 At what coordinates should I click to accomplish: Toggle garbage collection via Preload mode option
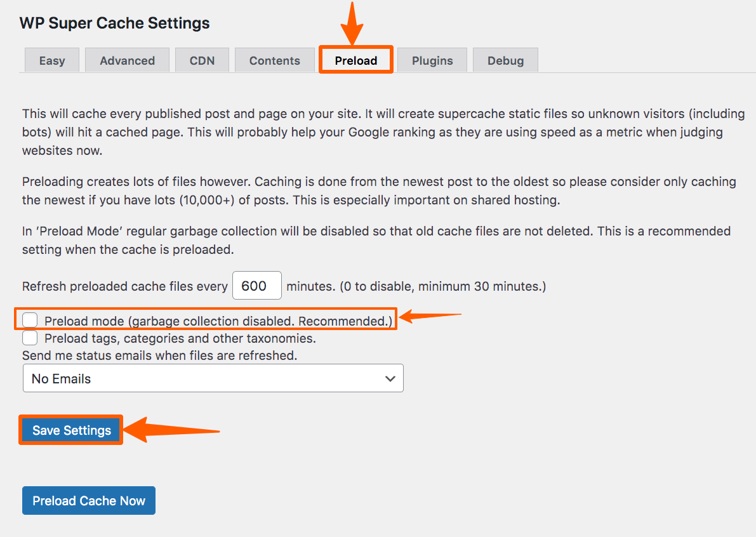[x=29, y=319]
